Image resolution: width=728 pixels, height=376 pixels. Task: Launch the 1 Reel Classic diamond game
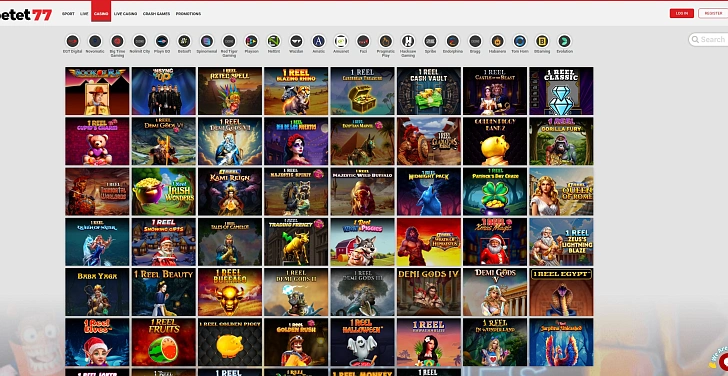click(561, 91)
